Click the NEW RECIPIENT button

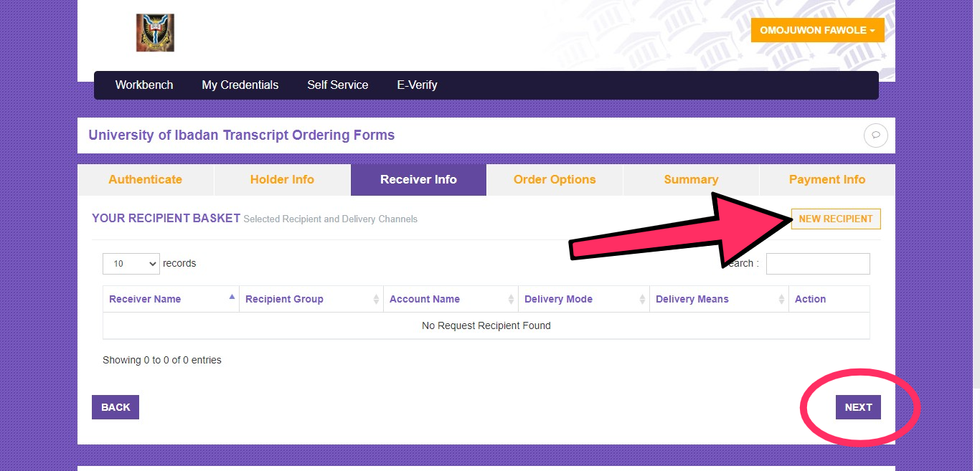(835, 219)
